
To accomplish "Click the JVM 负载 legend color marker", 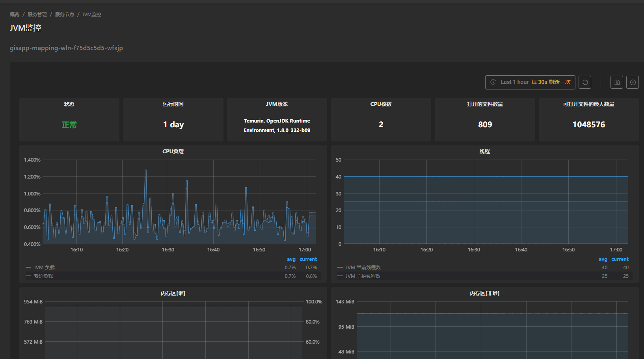I will [28, 267].
